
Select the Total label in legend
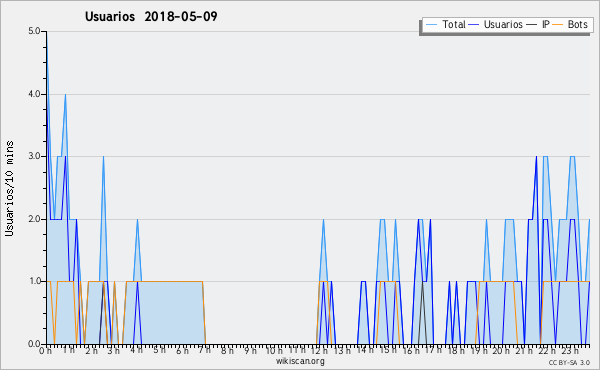click(454, 24)
